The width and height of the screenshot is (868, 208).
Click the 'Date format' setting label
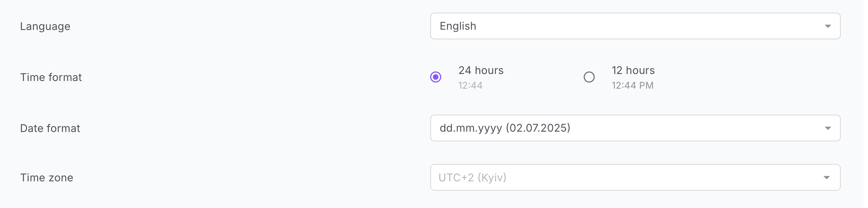[50, 129]
